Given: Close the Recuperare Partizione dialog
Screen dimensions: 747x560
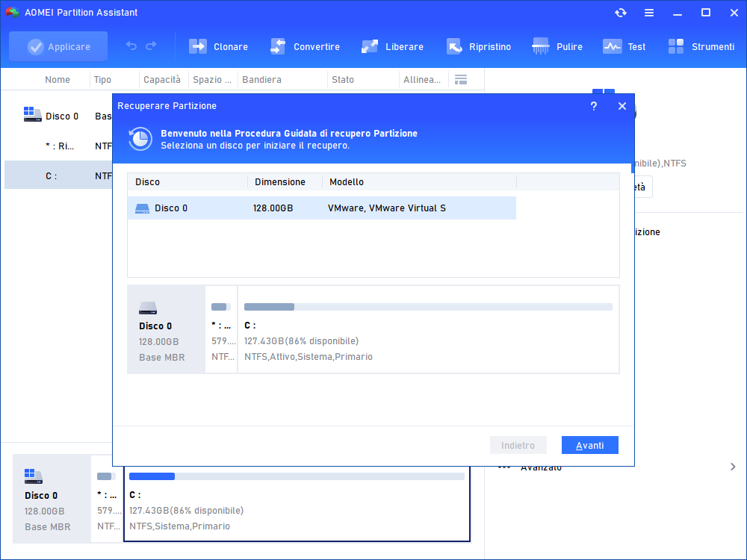Looking at the screenshot, I should pyautogui.click(x=622, y=106).
